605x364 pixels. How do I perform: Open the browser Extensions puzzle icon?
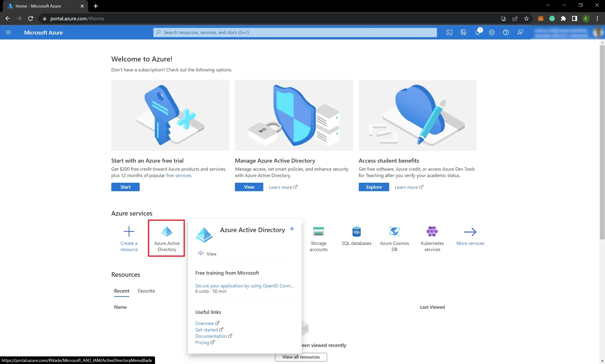point(563,18)
